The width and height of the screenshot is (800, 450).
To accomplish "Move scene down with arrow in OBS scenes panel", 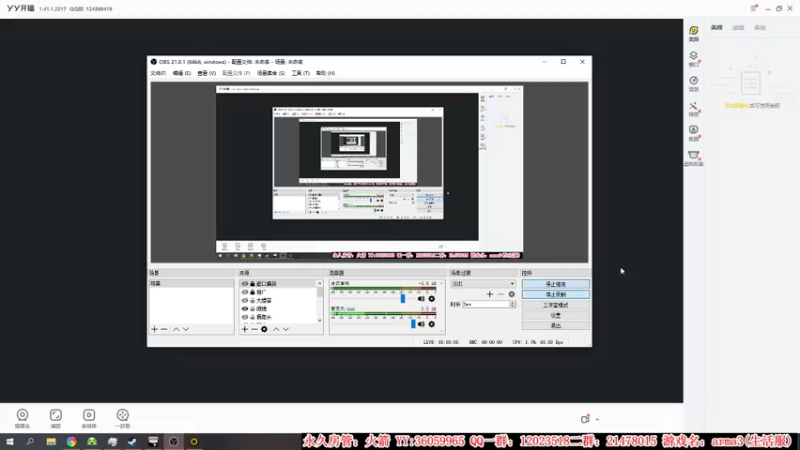I will [x=186, y=329].
